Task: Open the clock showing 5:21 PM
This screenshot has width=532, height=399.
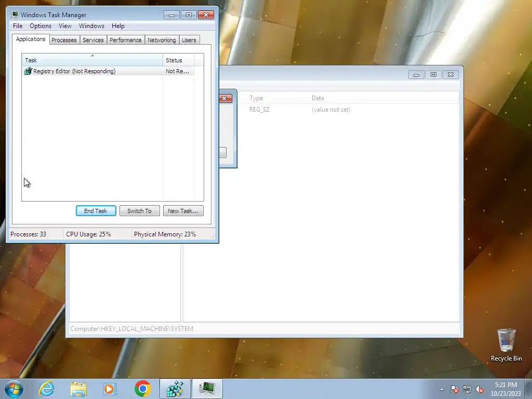Action: point(506,389)
